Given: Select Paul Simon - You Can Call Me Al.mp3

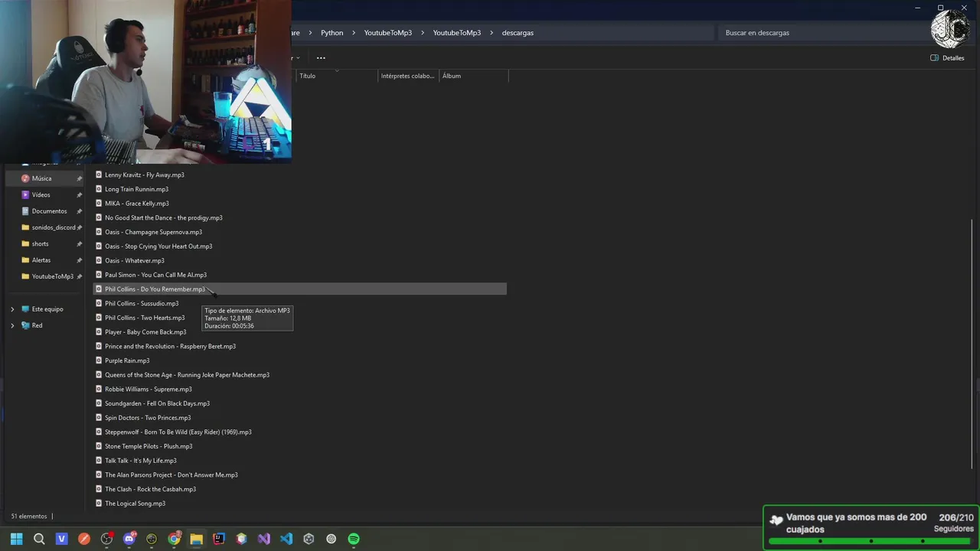Looking at the screenshot, I should pos(155,275).
